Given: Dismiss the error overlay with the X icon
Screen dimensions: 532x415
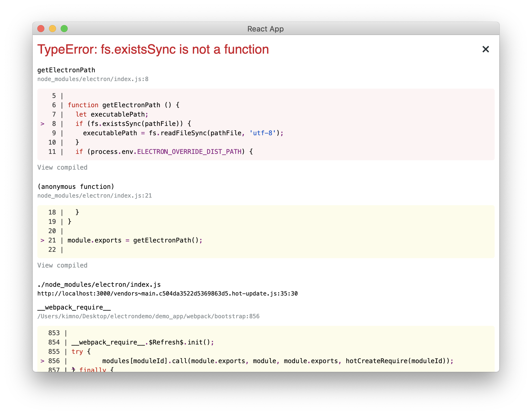Looking at the screenshot, I should pos(485,49).
